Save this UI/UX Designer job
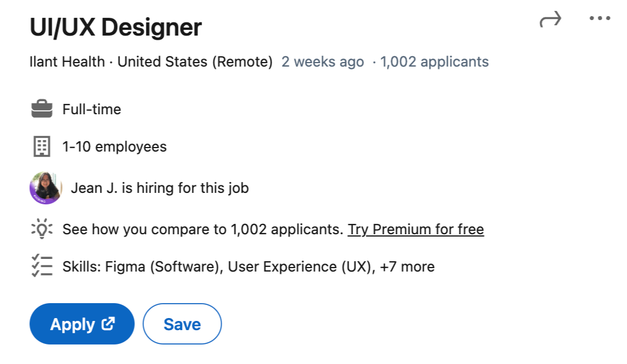This screenshot has width=627, height=364. [x=182, y=324]
